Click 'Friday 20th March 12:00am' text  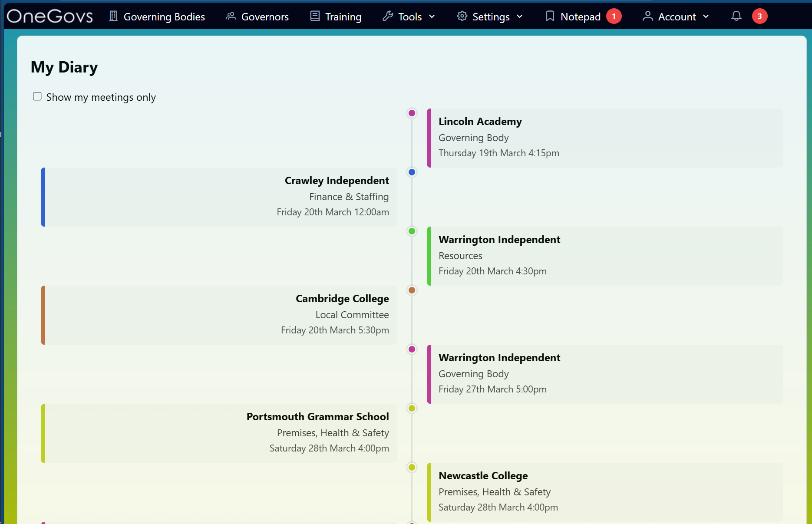click(x=333, y=212)
